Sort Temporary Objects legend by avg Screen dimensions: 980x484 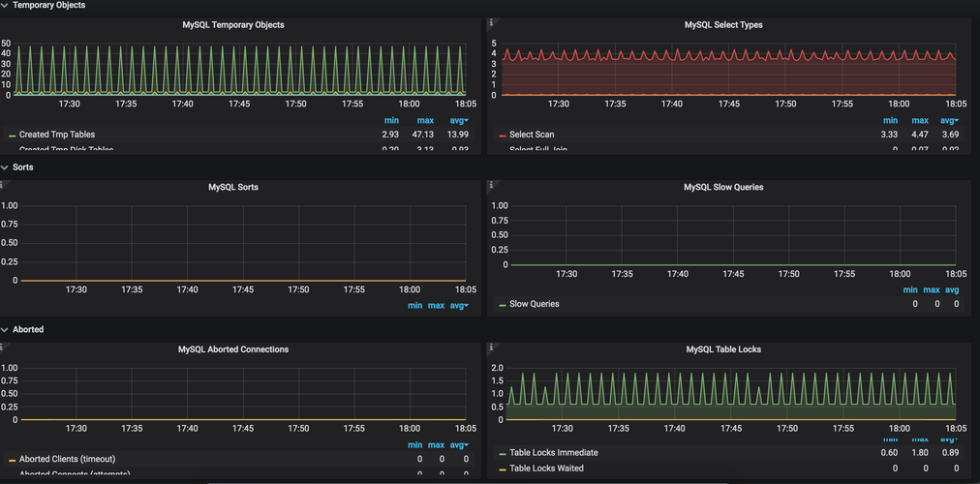pyautogui.click(x=459, y=120)
